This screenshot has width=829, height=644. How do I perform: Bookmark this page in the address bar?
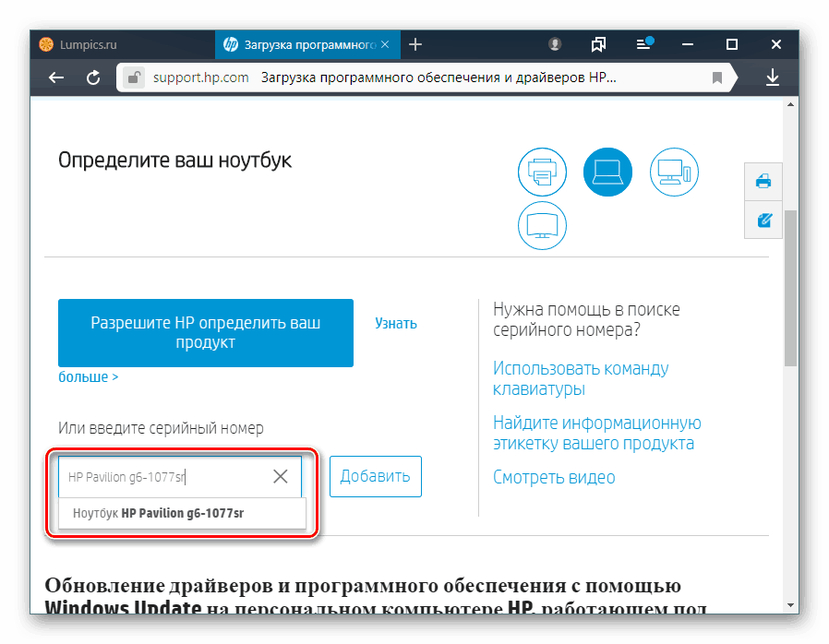point(717,78)
